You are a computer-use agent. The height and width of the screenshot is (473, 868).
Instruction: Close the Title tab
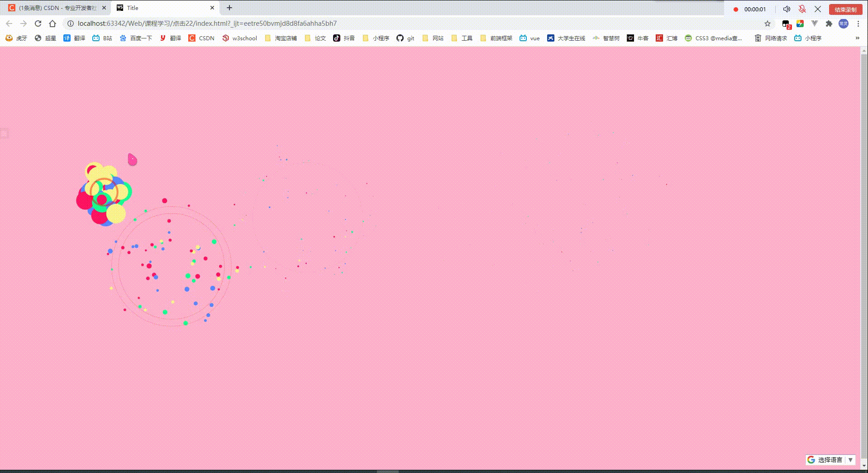(x=212, y=8)
